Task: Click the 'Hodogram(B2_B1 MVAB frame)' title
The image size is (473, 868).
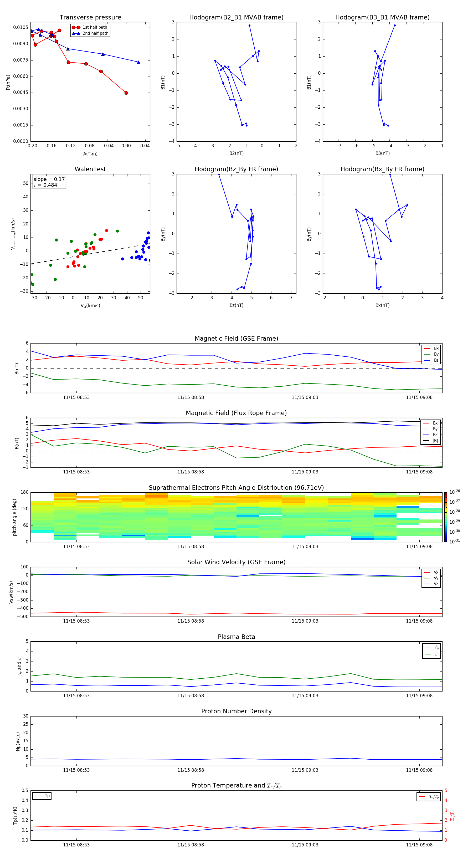Action: coord(236,18)
